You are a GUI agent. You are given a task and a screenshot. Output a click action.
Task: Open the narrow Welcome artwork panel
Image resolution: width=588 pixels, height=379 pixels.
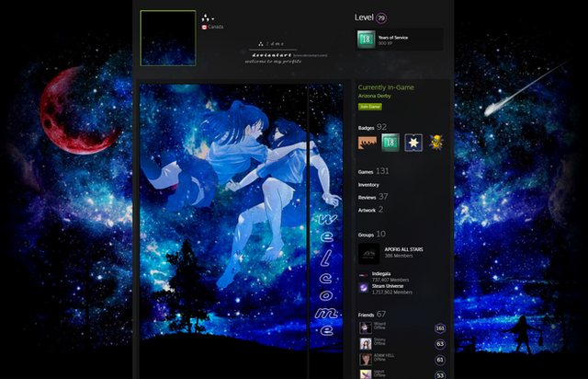coord(326,232)
